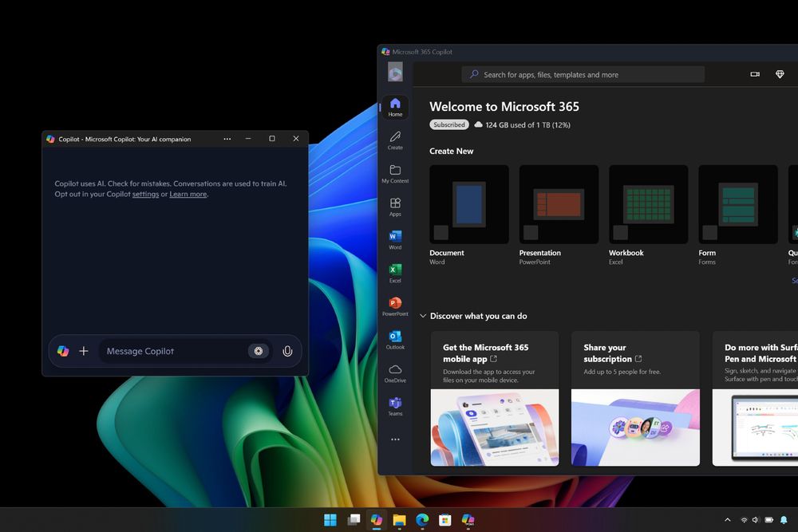798x532 pixels.
Task: Open Copilot window more options menu
Action: [x=227, y=139]
